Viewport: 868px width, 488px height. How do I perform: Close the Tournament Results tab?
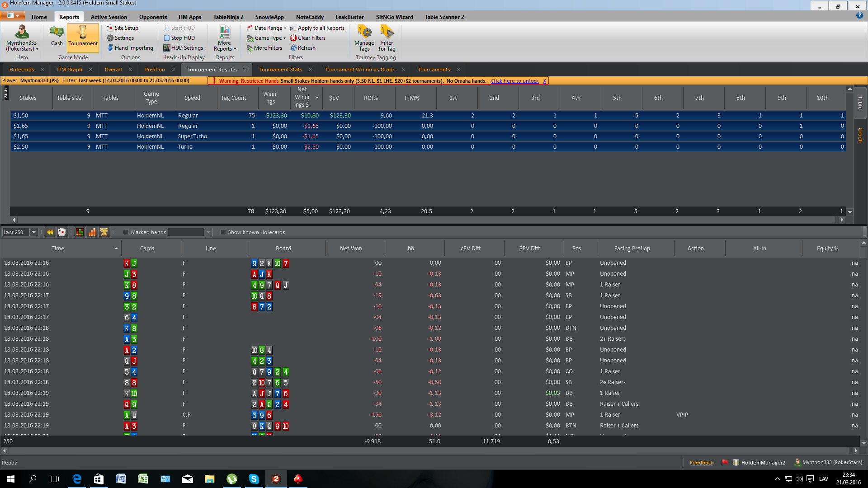(x=245, y=70)
